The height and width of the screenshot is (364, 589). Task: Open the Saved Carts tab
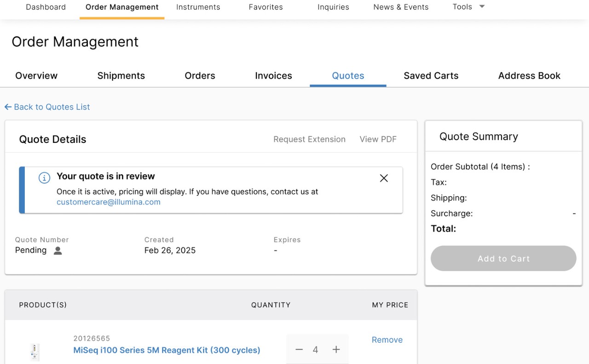(431, 75)
